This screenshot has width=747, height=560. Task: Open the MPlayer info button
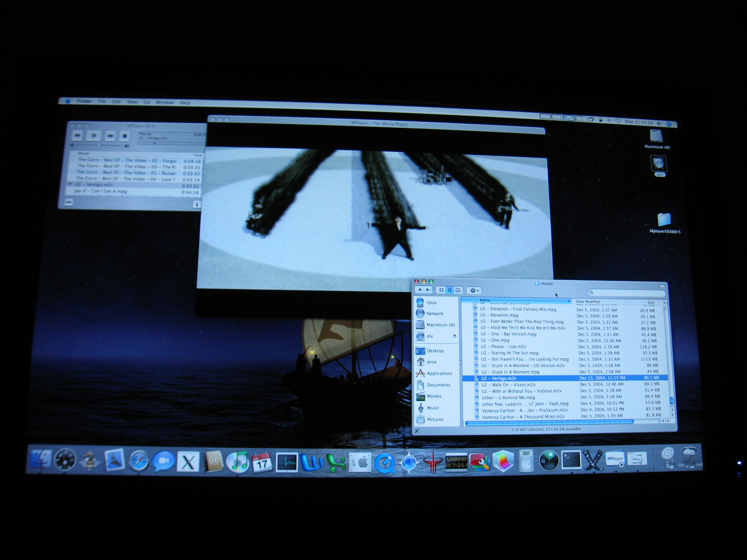[x=197, y=204]
